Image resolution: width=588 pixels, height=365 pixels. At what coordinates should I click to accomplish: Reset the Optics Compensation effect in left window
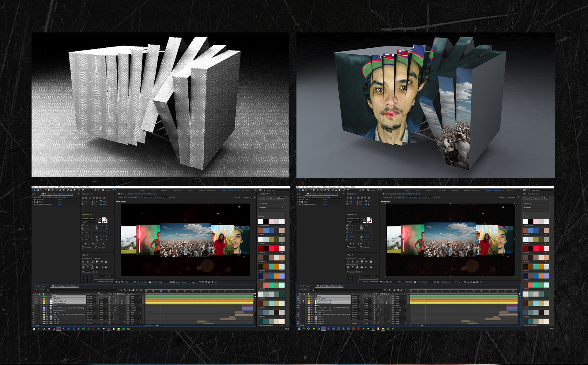point(60,204)
